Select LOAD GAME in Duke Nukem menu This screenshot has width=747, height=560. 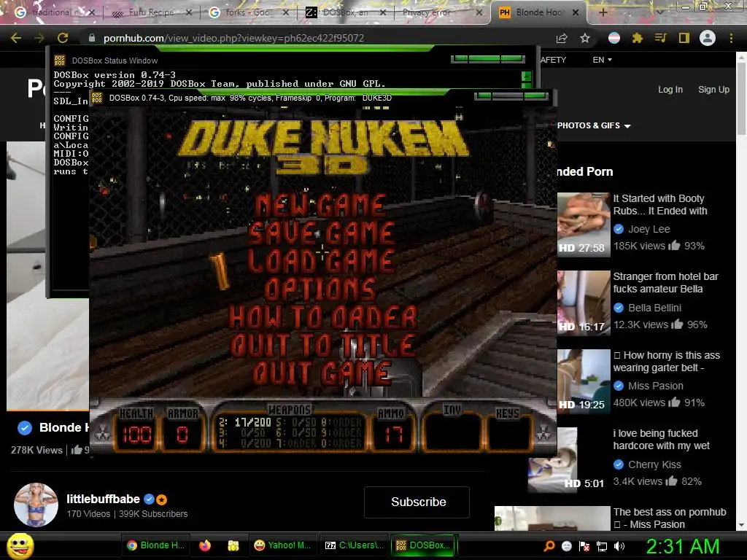(x=321, y=261)
